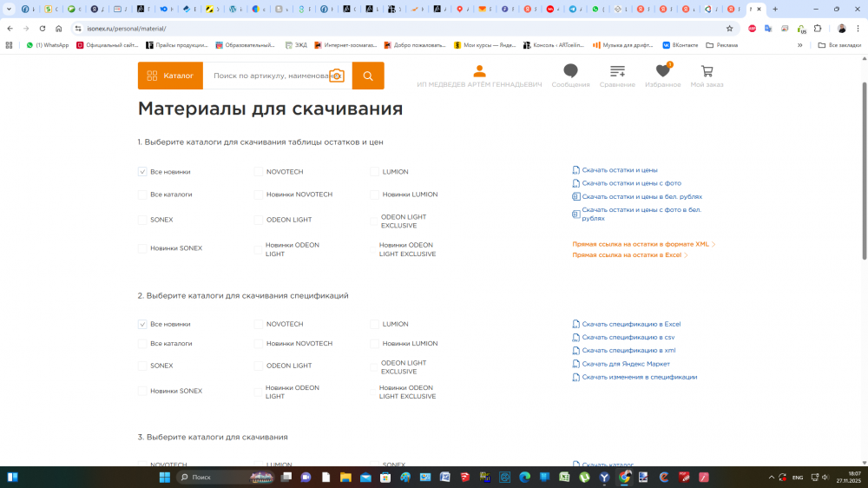The image size is (868, 488).
Task: Open the Мои курсы — Яндекс bookmark
Action: [485, 45]
